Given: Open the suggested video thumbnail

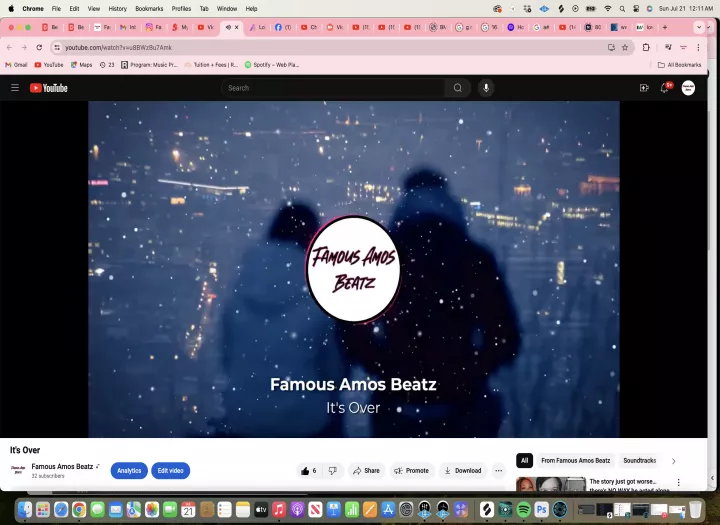Looking at the screenshot, I should [551, 484].
